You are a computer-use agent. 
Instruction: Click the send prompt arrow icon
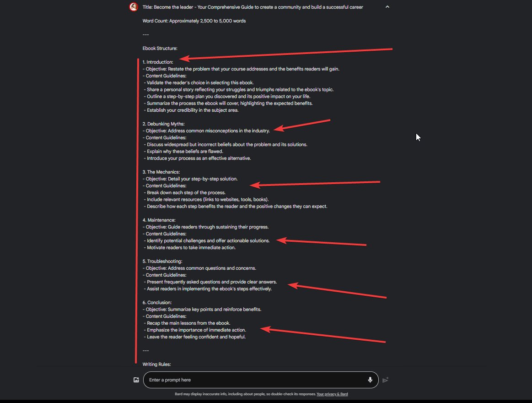point(386,380)
